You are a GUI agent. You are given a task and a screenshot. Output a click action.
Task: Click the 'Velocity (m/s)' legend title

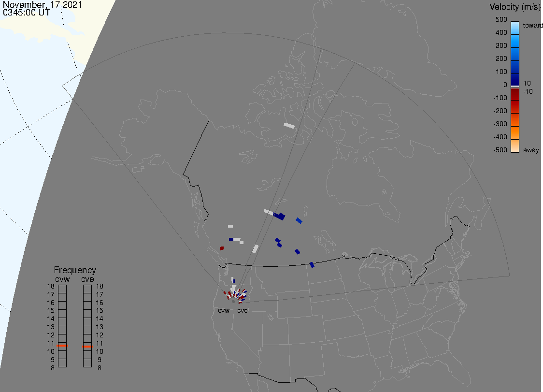click(x=514, y=7)
